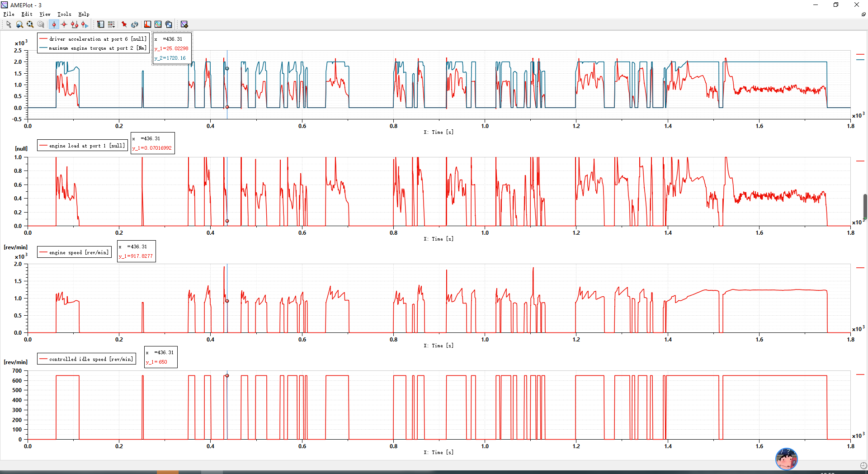The width and height of the screenshot is (868, 474).
Task: Click the controlled idle speed legend entry
Action: pyautogui.click(x=86, y=359)
